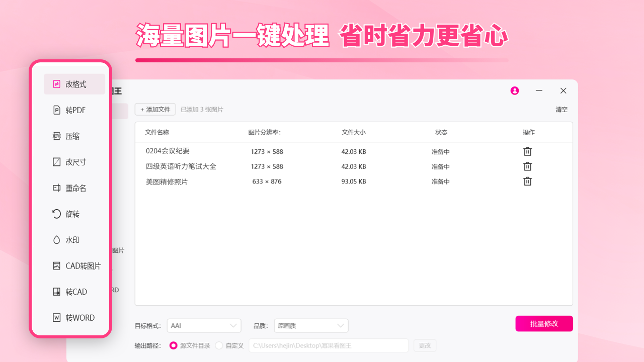Open the CAD转图片 converter

point(76,265)
